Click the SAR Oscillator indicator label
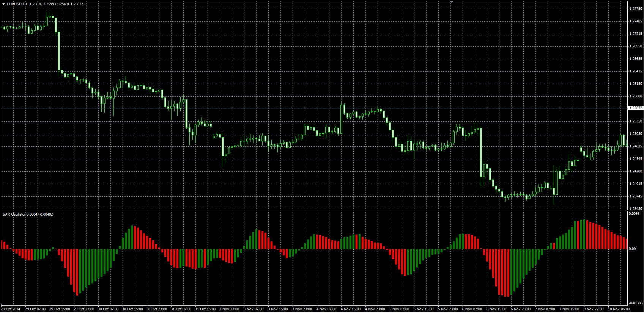 point(14,214)
